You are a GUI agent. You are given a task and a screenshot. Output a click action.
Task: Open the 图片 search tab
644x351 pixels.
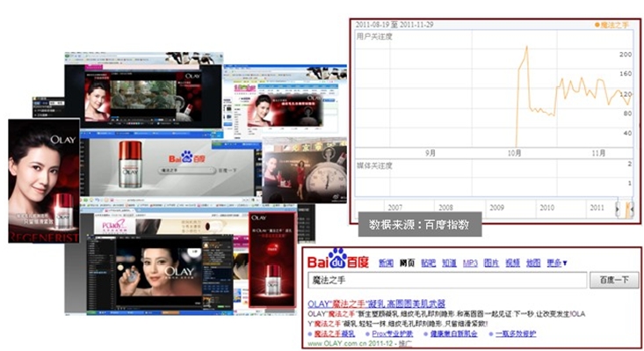[x=491, y=263]
